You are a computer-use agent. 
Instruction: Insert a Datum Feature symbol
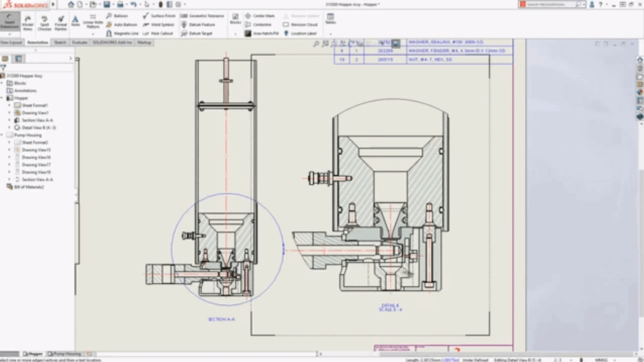pyautogui.click(x=198, y=25)
